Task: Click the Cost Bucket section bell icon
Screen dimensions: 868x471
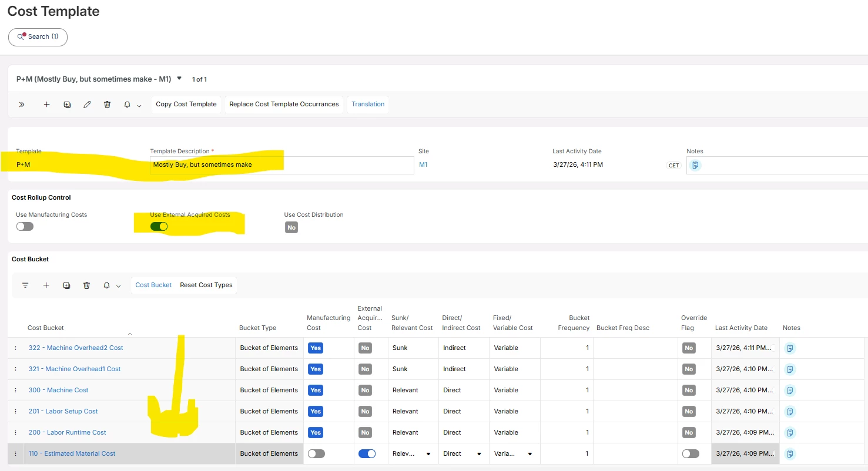Action: coord(106,285)
